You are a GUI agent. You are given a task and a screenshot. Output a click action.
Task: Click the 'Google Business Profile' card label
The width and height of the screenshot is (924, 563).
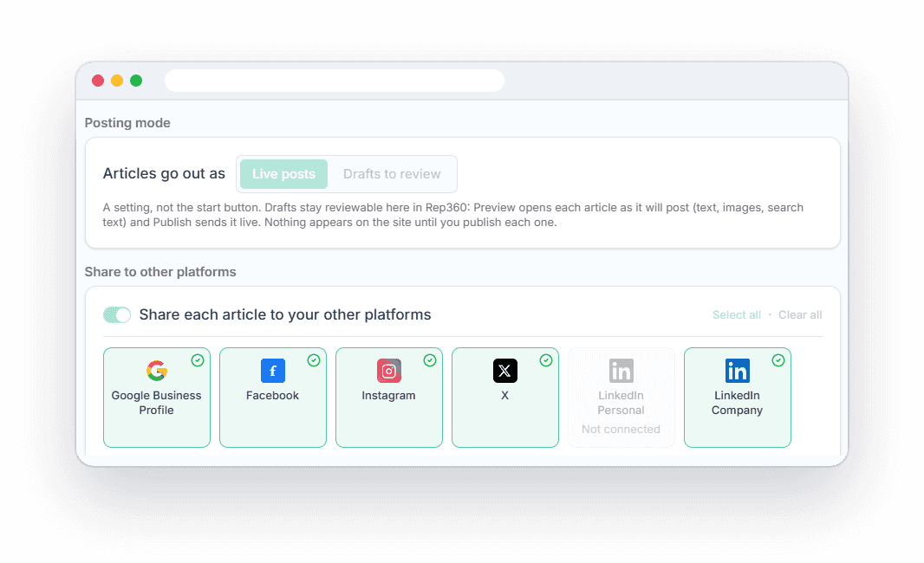click(x=156, y=403)
